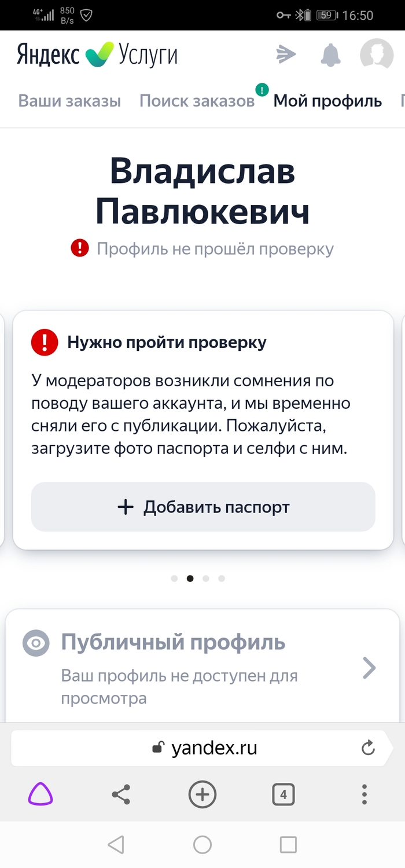Open the tab switcher showing 4 tabs
This screenshot has width=405, height=868.
283,794
